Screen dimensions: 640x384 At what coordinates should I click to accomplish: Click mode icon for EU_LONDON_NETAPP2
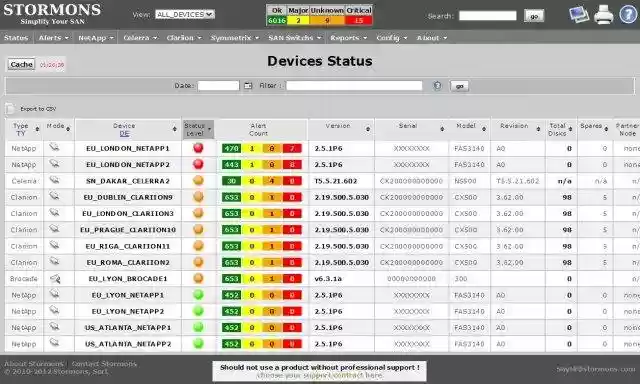coord(54,164)
